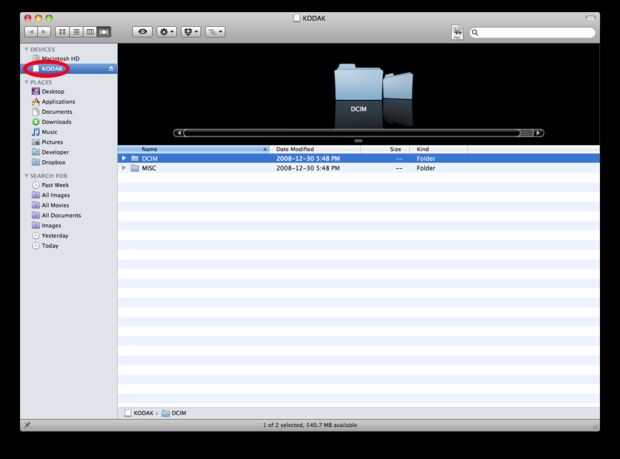The width and height of the screenshot is (620, 459).
Task: Open the Action gear menu
Action: pos(166,32)
